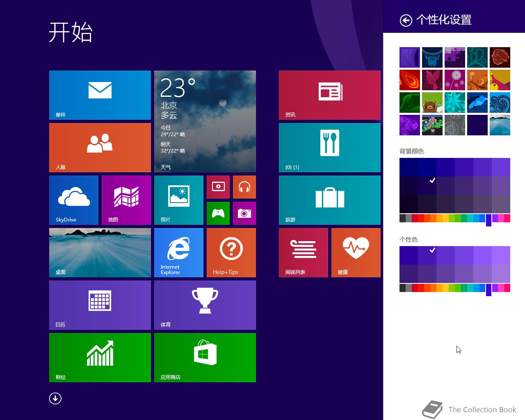Open the Finance (财经) tile

100,358
